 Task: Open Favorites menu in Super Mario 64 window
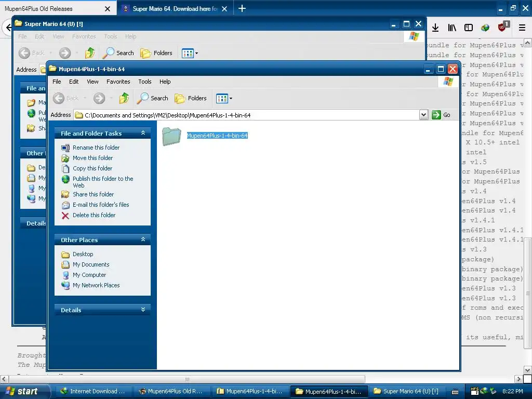[84, 36]
